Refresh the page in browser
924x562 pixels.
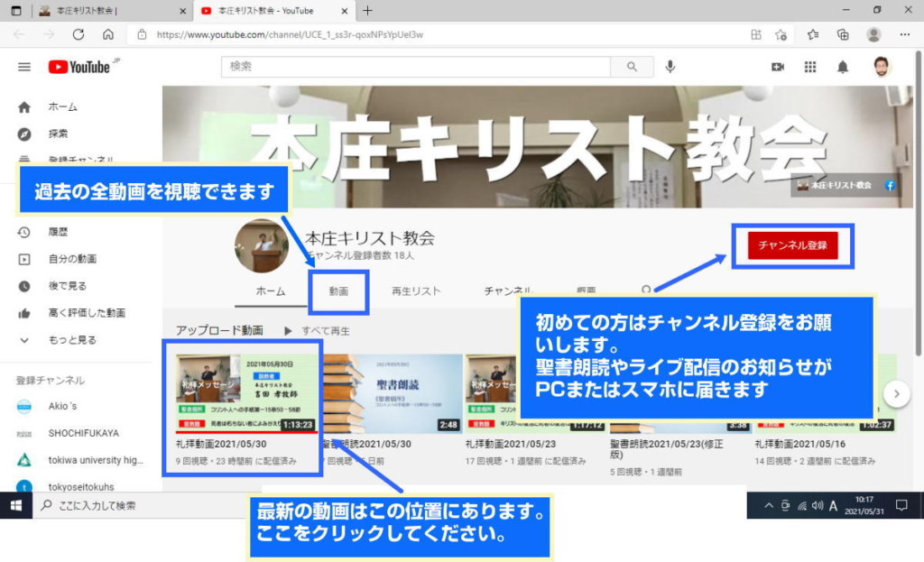click(78, 34)
